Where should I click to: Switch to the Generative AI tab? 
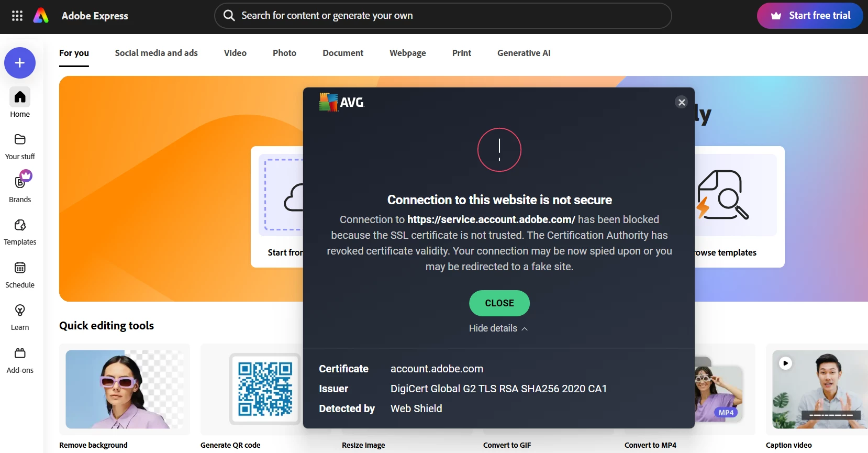pyautogui.click(x=524, y=53)
